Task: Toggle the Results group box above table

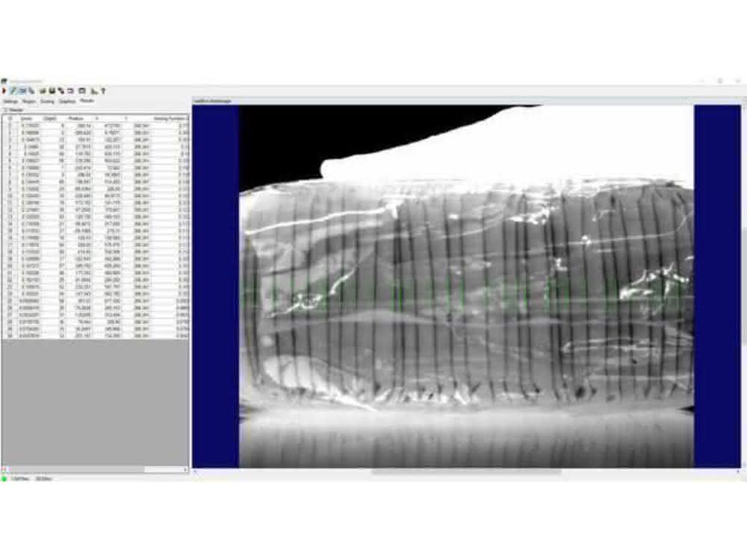Action: click(14, 110)
